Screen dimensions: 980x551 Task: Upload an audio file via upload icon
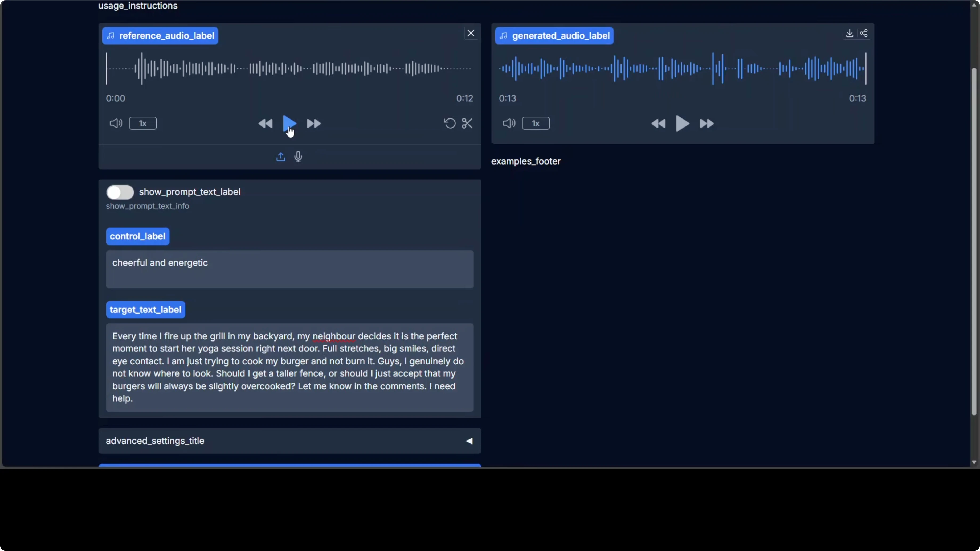click(280, 157)
